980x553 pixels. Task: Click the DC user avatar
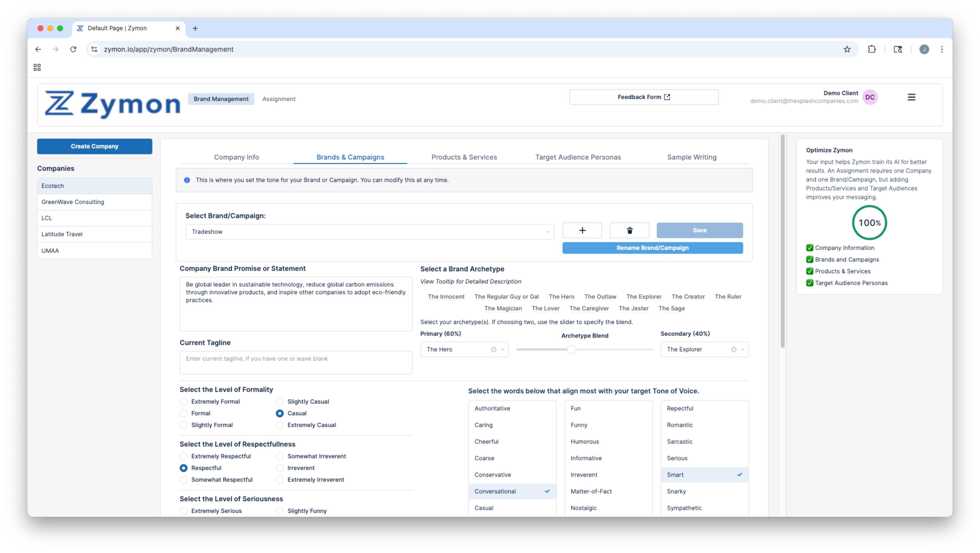870,97
